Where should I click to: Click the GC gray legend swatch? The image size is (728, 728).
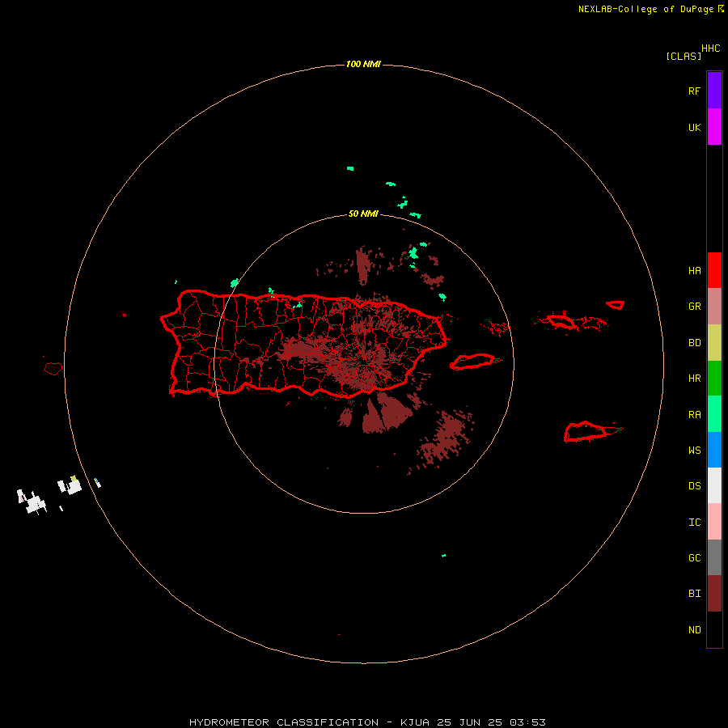pos(714,557)
